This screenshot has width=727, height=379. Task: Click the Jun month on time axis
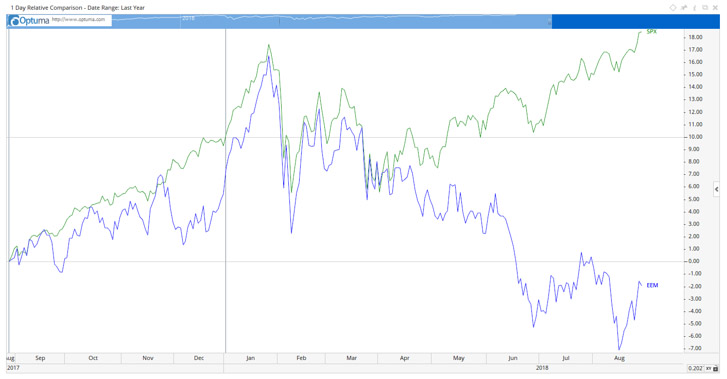(x=513, y=358)
